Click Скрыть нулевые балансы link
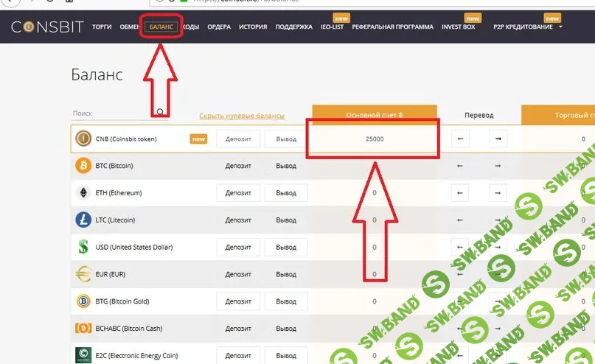This screenshot has width=595, height=364. click(x=242, y=116)
